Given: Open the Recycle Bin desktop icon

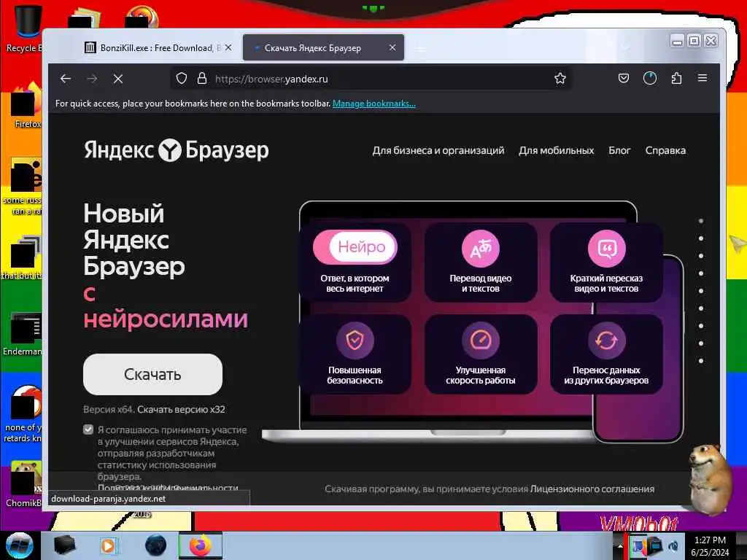Looking at the screenshot, I should tap(24, 28).
